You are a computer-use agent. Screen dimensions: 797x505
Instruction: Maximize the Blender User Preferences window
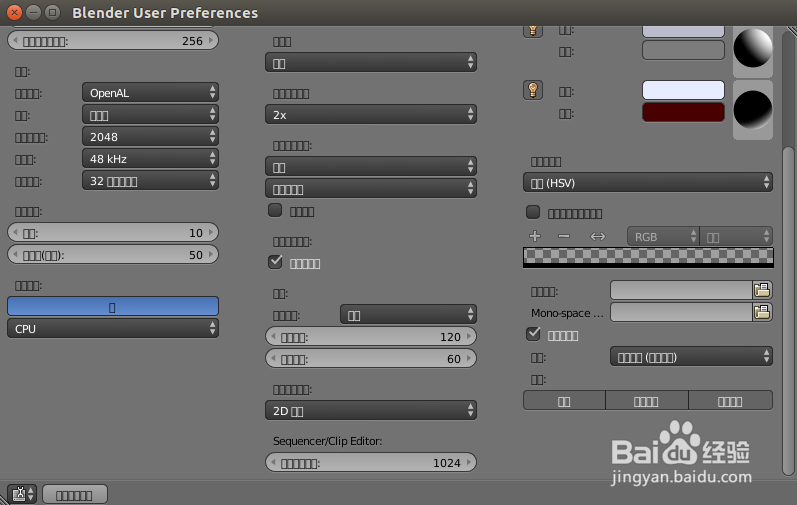click(x=52, y=12)
